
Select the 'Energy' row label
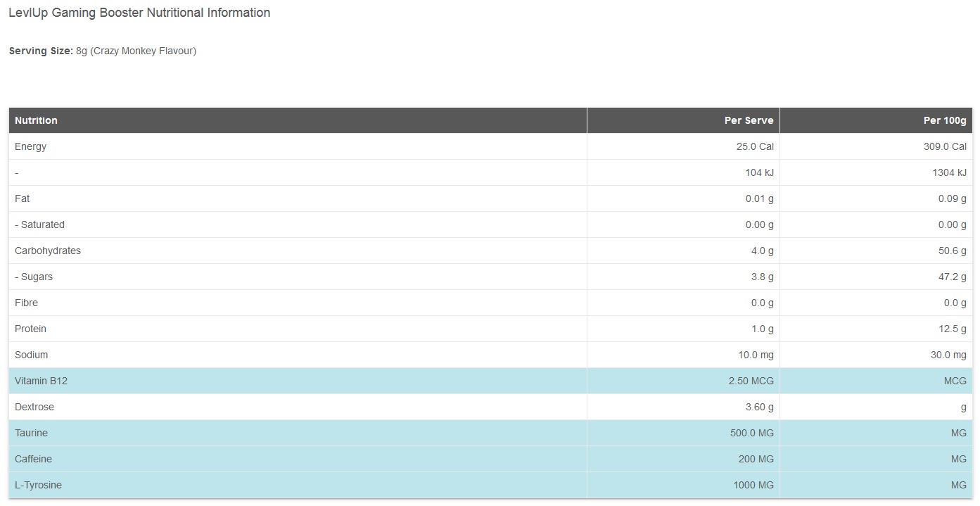pyautogui.click(x=30, y=146)
